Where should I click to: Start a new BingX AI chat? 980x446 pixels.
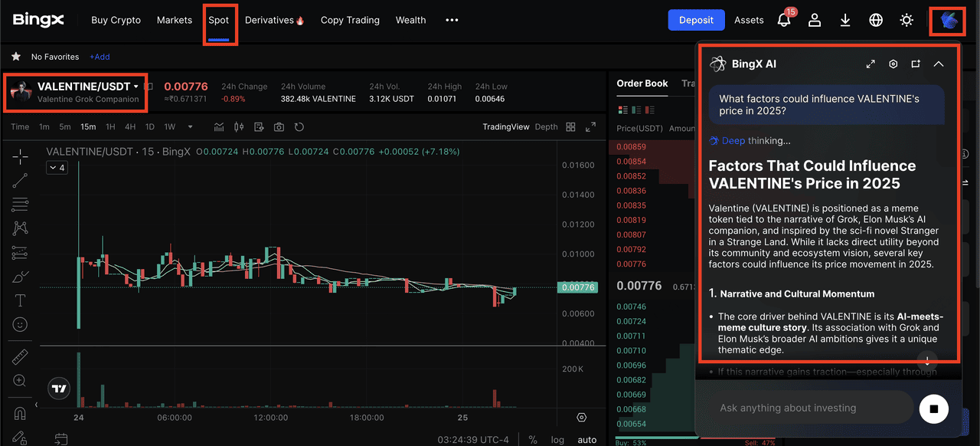[x=916, y=64]
